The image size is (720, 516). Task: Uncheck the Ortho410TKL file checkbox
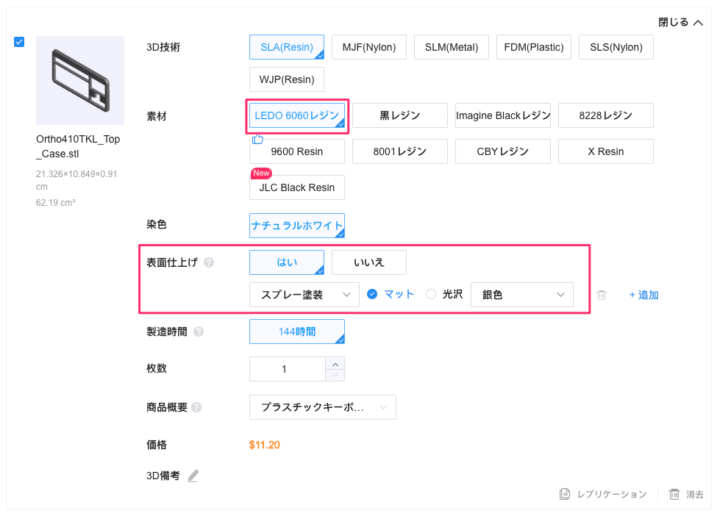(x=19, y=42)
